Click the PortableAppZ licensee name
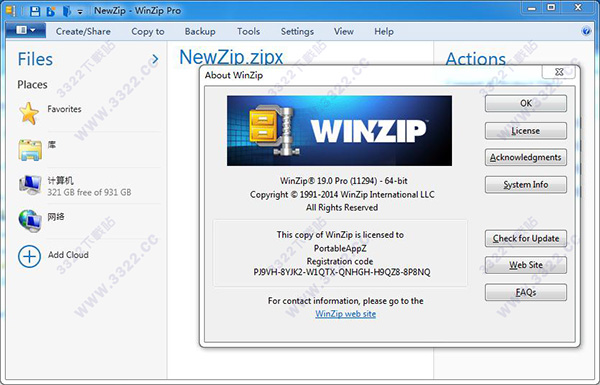 (340, 248)
